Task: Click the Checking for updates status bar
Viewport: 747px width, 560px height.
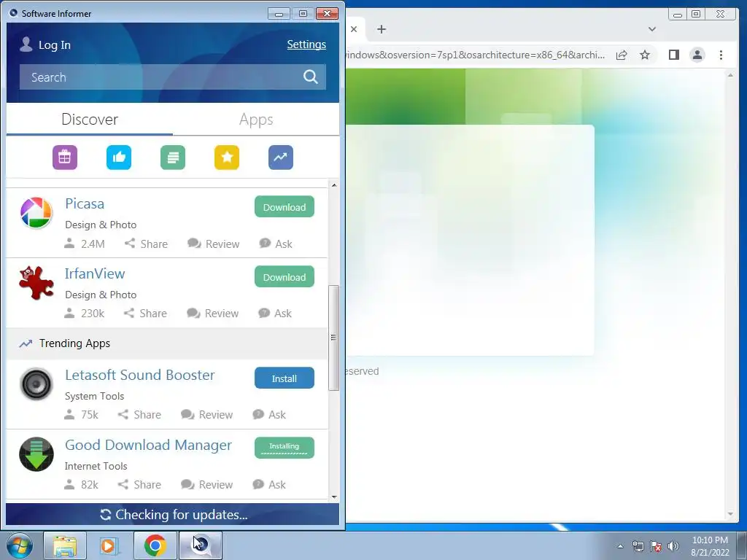Action: (x=172, y=514)
